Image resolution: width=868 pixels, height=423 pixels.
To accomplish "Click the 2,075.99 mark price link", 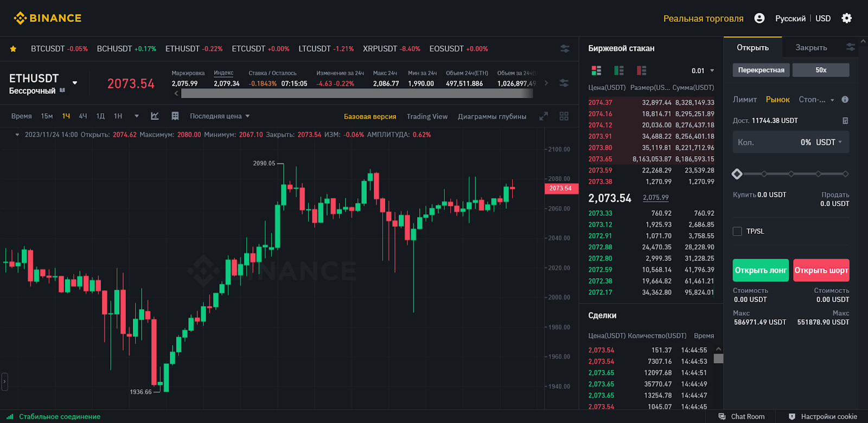I will 655,197.
